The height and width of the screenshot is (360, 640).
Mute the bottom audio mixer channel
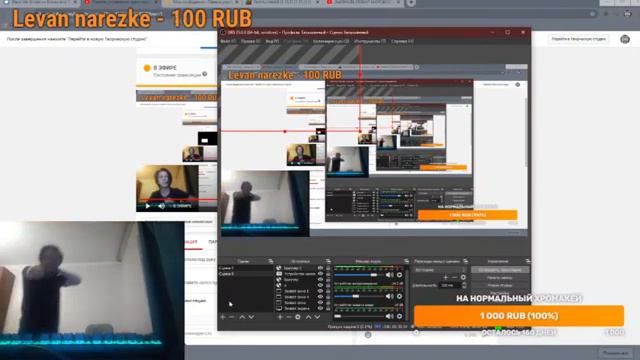[389, 316]
